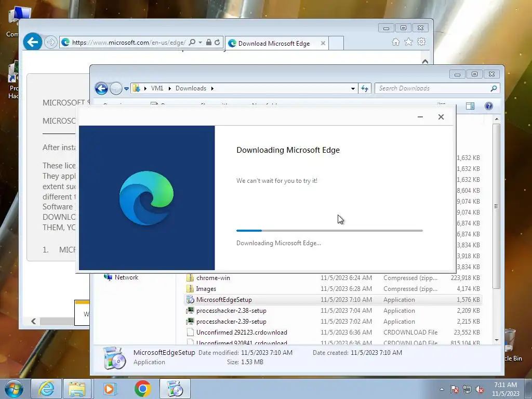This screenshot has height=399, width=532.
Task: Click IE horizontal scroll left arrow
Action: 34,321
